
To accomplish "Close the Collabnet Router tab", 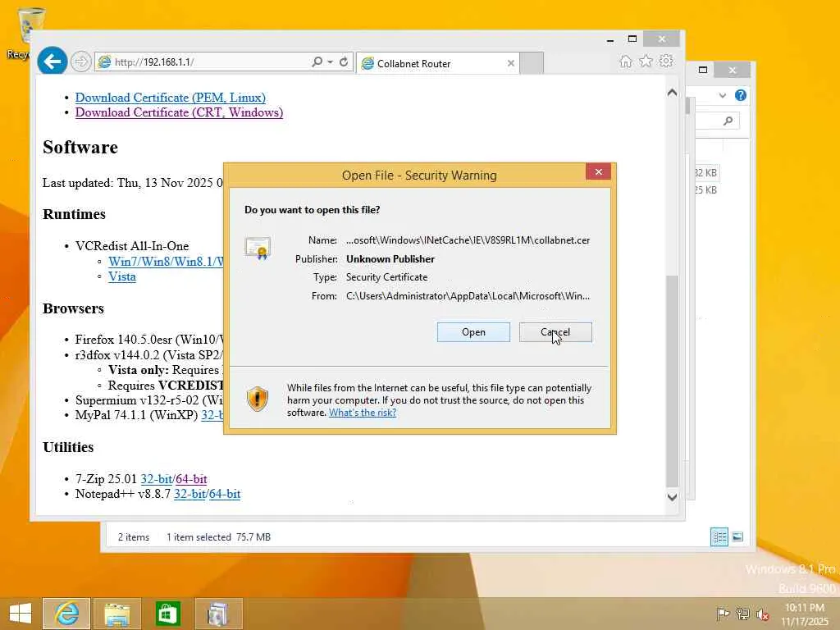I will [x=510, y=63].
